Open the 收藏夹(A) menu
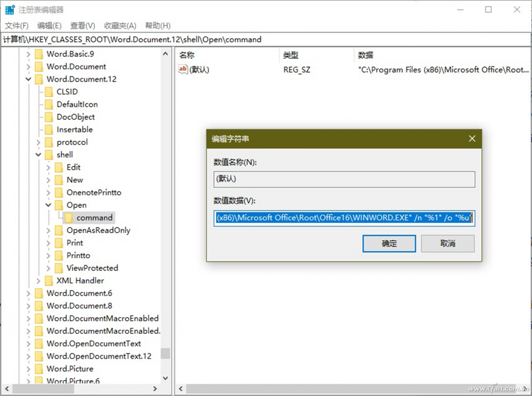This screenshot has width=532, height=396. point(120,26)
